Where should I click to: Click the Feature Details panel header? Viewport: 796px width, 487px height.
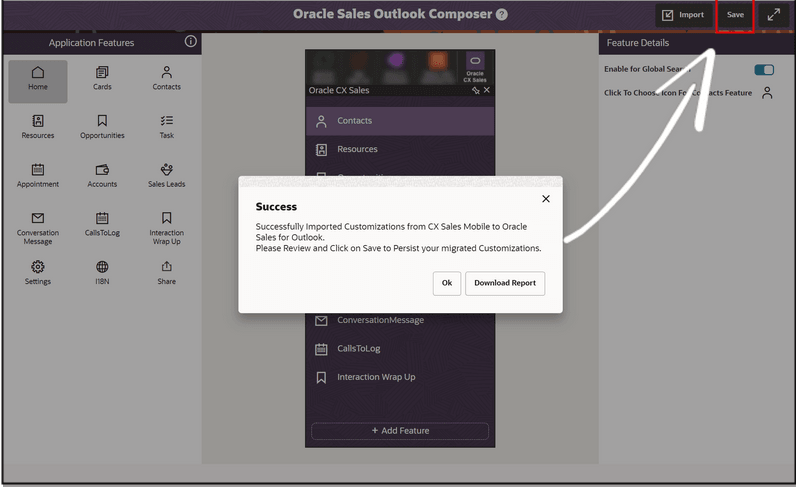[x=696, y=43]
